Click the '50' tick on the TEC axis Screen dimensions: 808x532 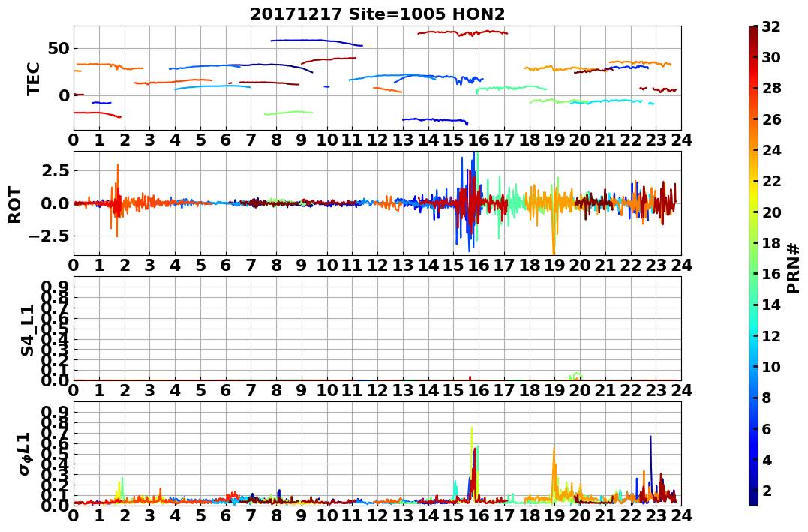pyautogui.click(x=59, y=49)
